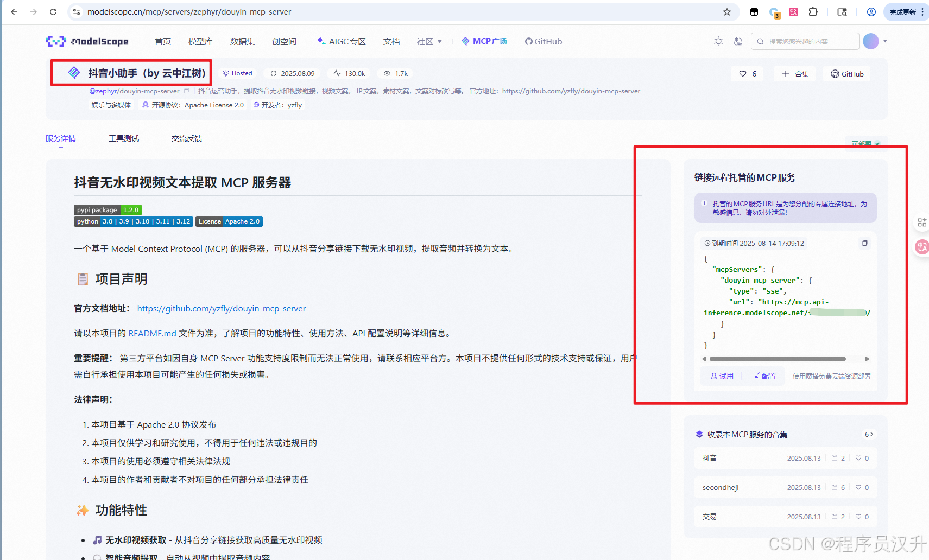
Task: Click the floating grid/QR icon on the right edge
Action: coord(922,222)
